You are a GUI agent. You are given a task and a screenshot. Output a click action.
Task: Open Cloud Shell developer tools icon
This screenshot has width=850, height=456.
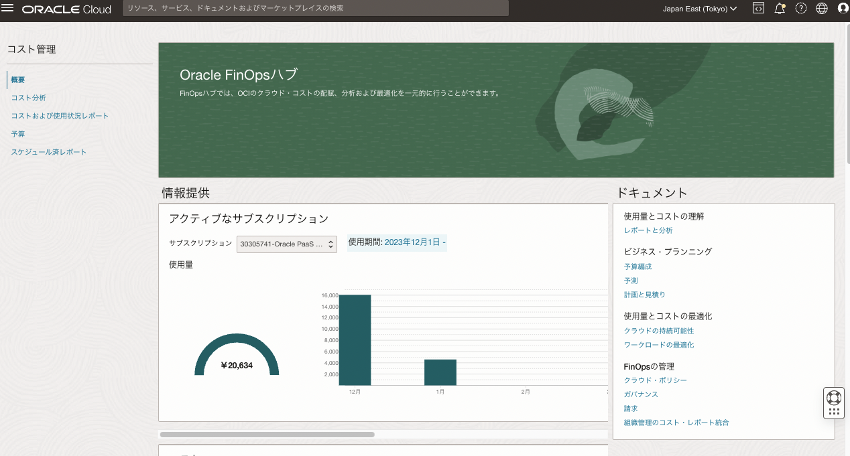pos(758,8)
